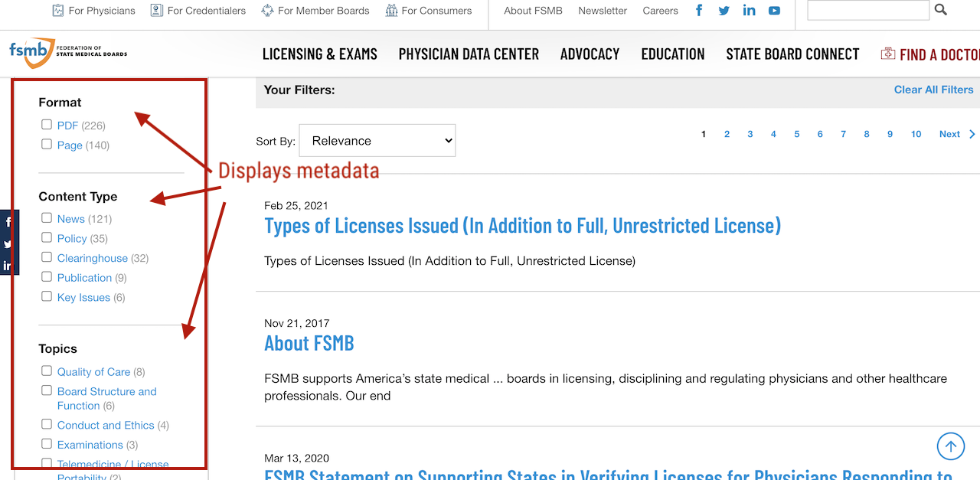Select the Clearinghouse checkbox
This screenshot has width=980, height=480.
tap(47, 257)
